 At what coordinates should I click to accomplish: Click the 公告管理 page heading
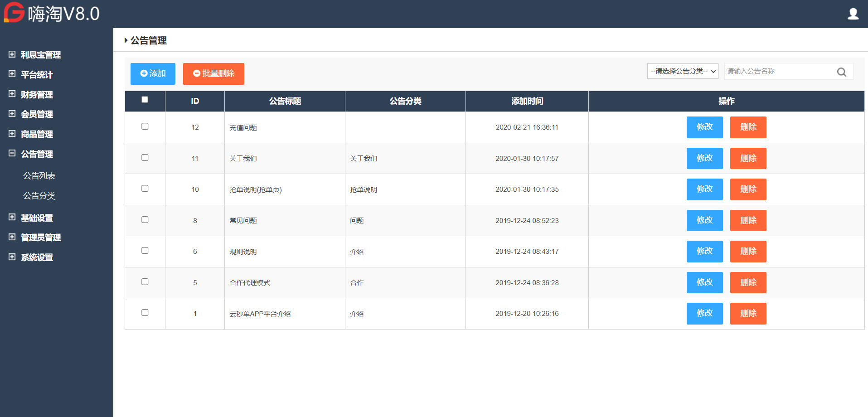point(149,41)
